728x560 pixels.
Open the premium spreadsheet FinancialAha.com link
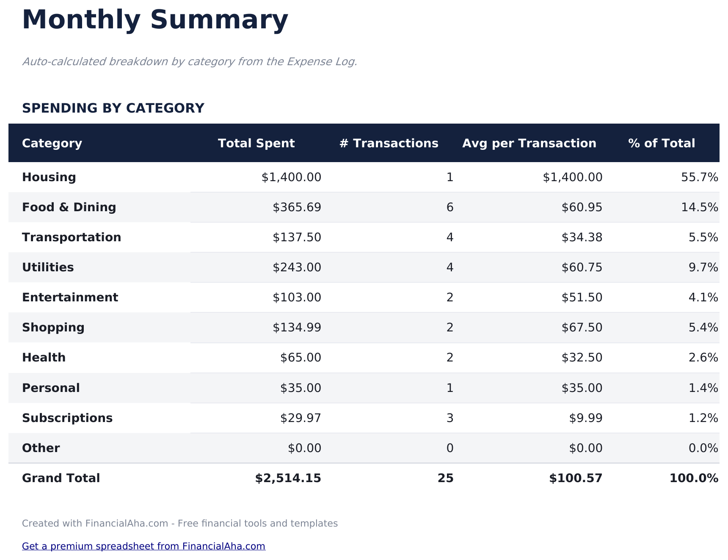click(x=143, y=546)
